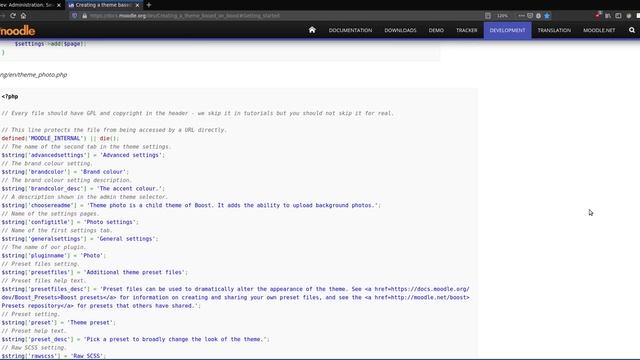640x360 pixels.
Task: Toggle the sidebar icon in browser toolbar
Action: pyautogui.click(x=618, y=16)
